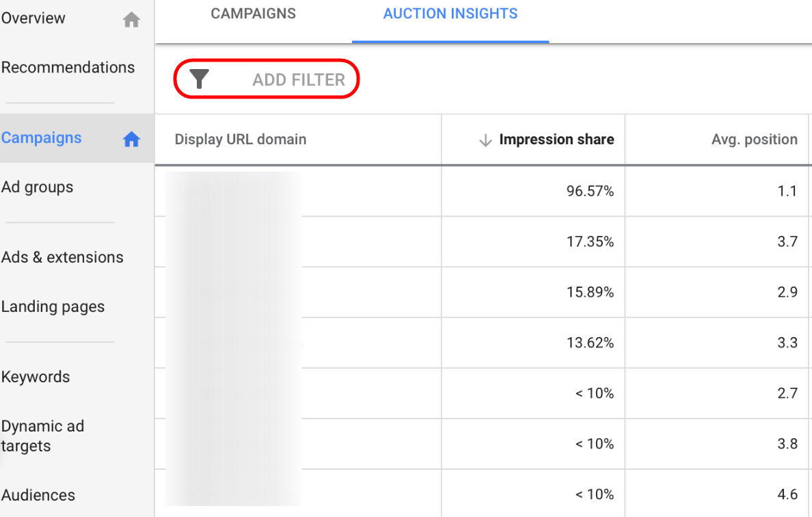Screen dimensions: 812x517
Task: Click the sort arrow next to Impression share
Action: [x=485, y=140]
